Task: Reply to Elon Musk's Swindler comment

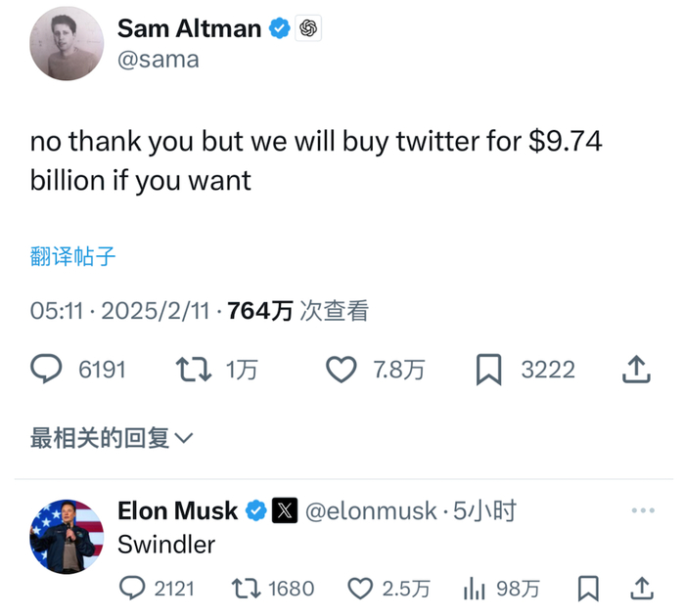Action: pyautogui.click(x=132, y=588)
